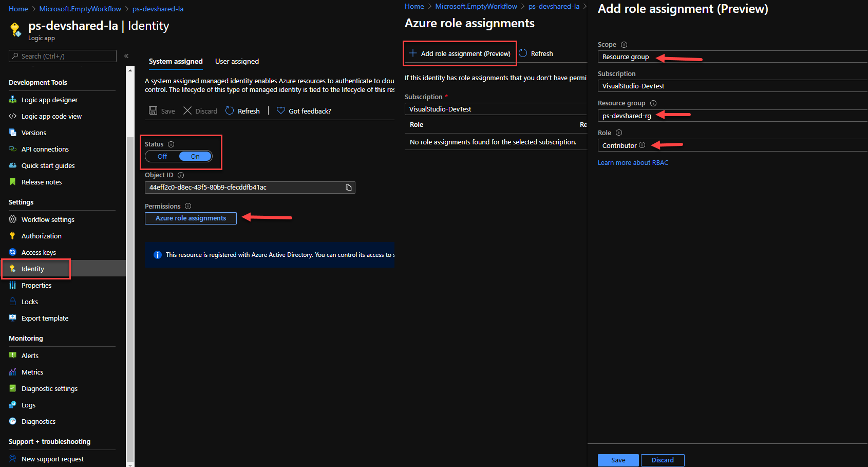Copy the Object ID value

348,187
